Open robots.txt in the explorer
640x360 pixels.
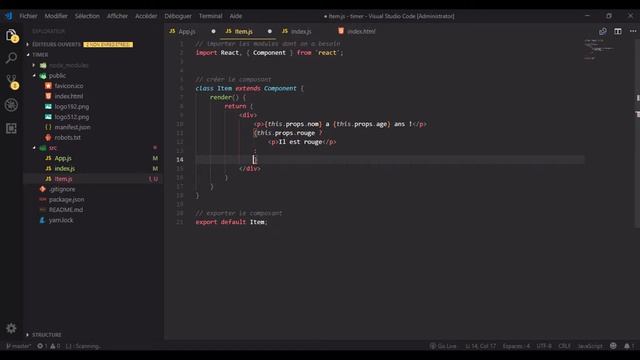tap(67, 138)
